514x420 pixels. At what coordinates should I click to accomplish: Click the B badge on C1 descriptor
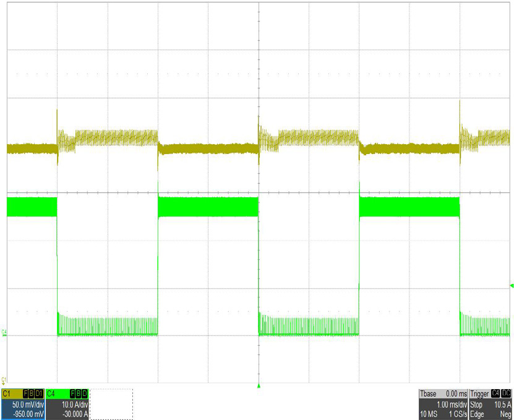31,393
